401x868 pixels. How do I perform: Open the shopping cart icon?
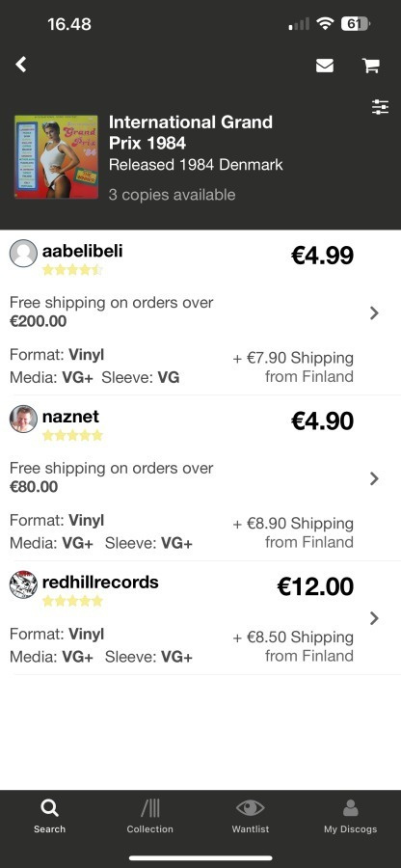tap(370, 66)
